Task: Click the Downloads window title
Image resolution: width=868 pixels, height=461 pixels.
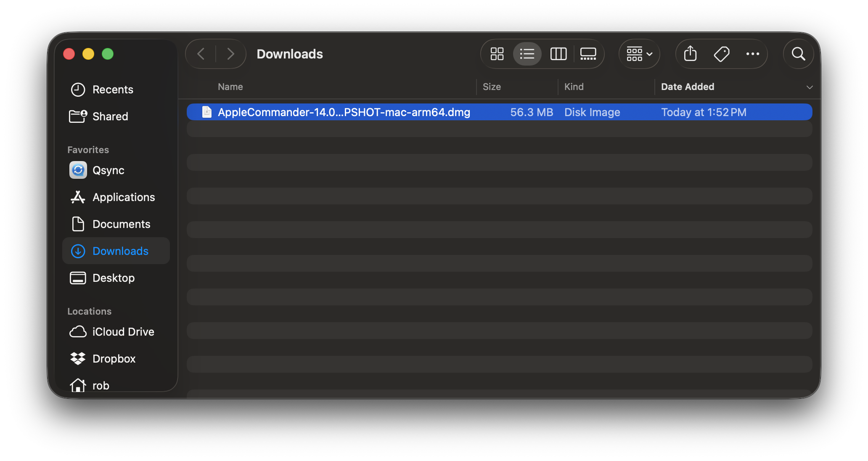Action: coord(290,54)
